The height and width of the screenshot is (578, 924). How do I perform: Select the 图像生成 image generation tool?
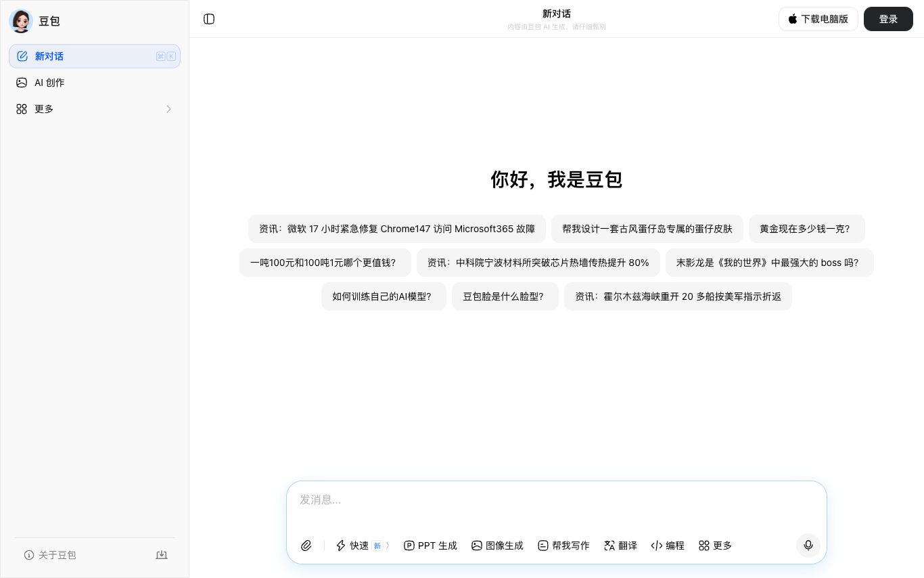(x=497, y=546)
